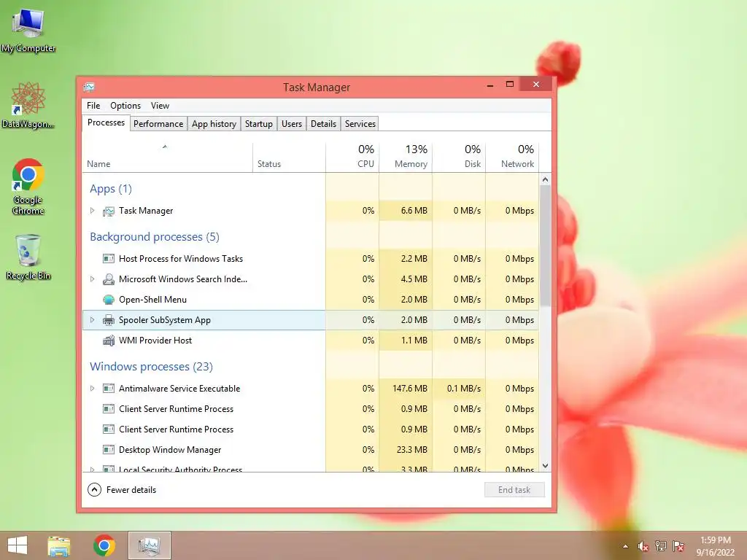Open File Explorer from the taskbar
This screenshot has height=560, width=747.
click(x=58, y=545)
